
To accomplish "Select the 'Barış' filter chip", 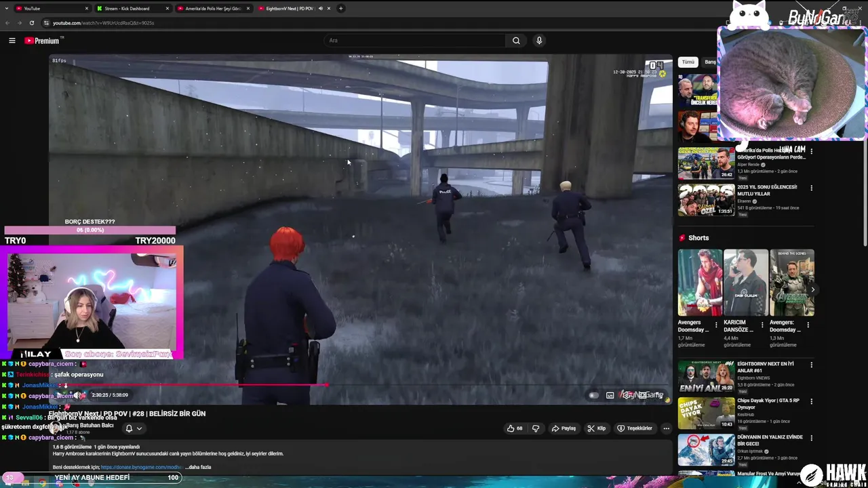I will click(x=709, y=62).
